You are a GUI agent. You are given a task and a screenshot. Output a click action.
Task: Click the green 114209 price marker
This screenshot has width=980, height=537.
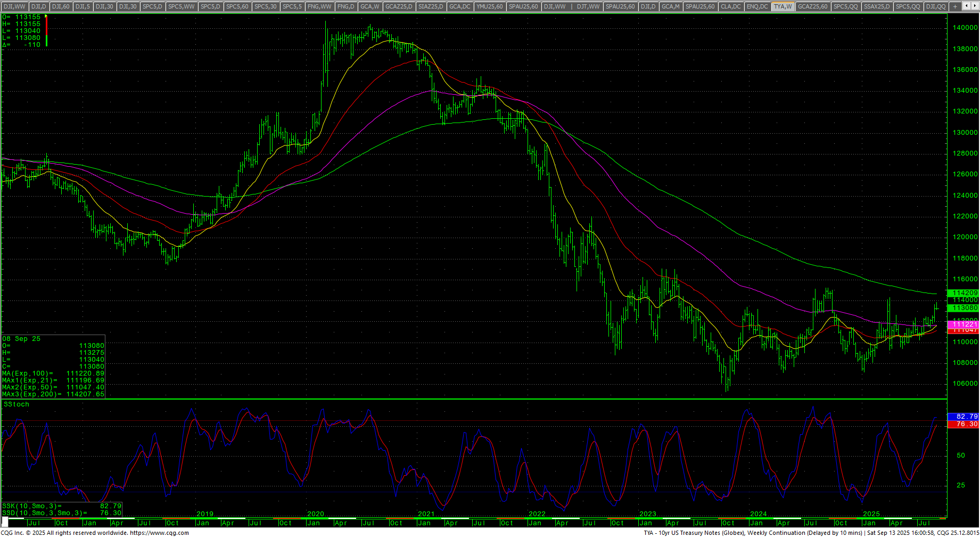tap(965, 293)
